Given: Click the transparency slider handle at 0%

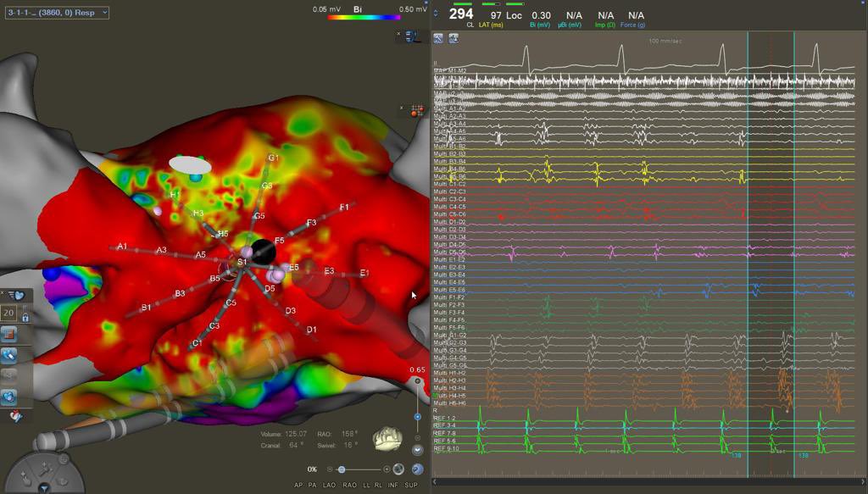Looking at the screenshot, I should coord(342,469).
